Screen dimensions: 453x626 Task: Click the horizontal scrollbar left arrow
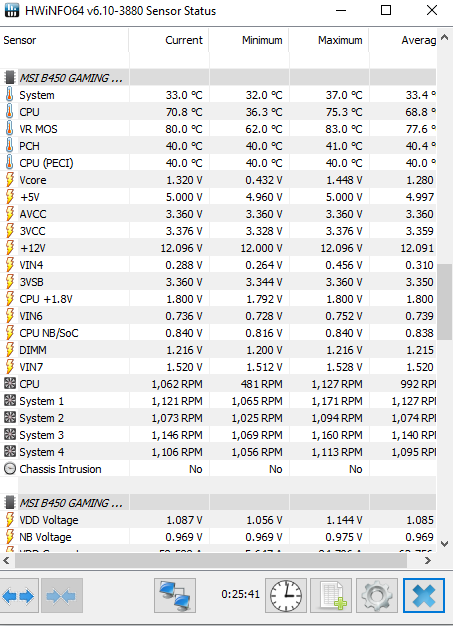pyautogui.click(x=6, y=561)
